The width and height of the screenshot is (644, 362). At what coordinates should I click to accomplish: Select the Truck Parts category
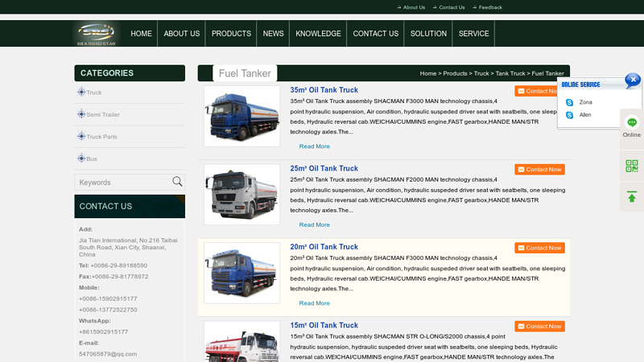pos(102,137)
